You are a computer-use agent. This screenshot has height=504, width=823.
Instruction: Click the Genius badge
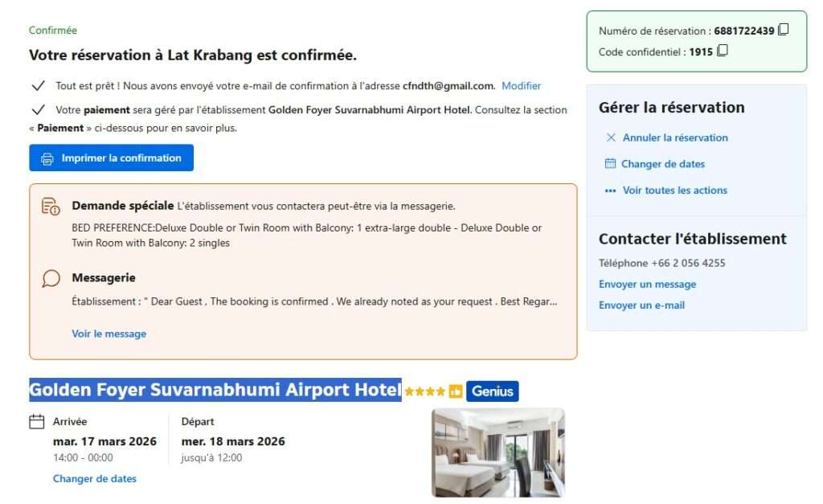[492, 391]
